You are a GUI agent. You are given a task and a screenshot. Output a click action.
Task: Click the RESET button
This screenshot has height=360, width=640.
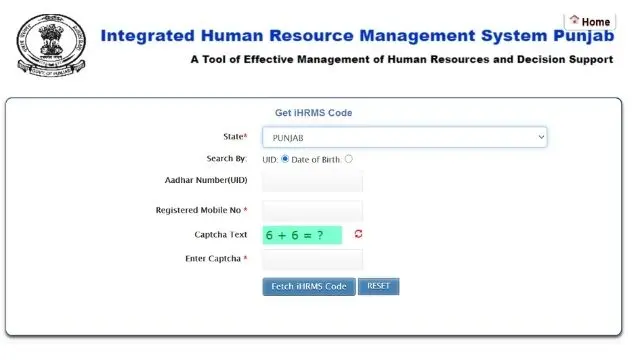tap(378, 286)
